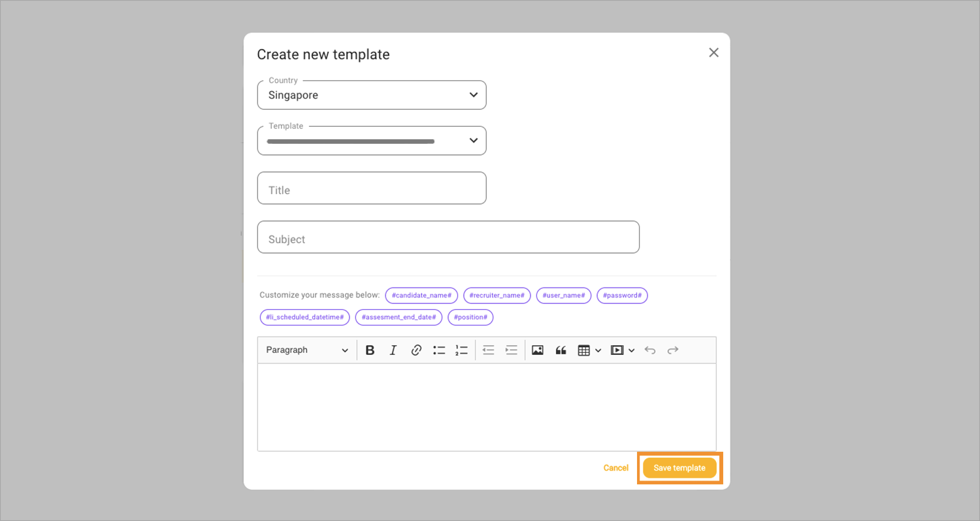Image resolution: width=980 pixels, height=521 pixels.
Task: Open the Country dropdown showing Singapore
Action: pyautogui.click(x=372, y=95)
